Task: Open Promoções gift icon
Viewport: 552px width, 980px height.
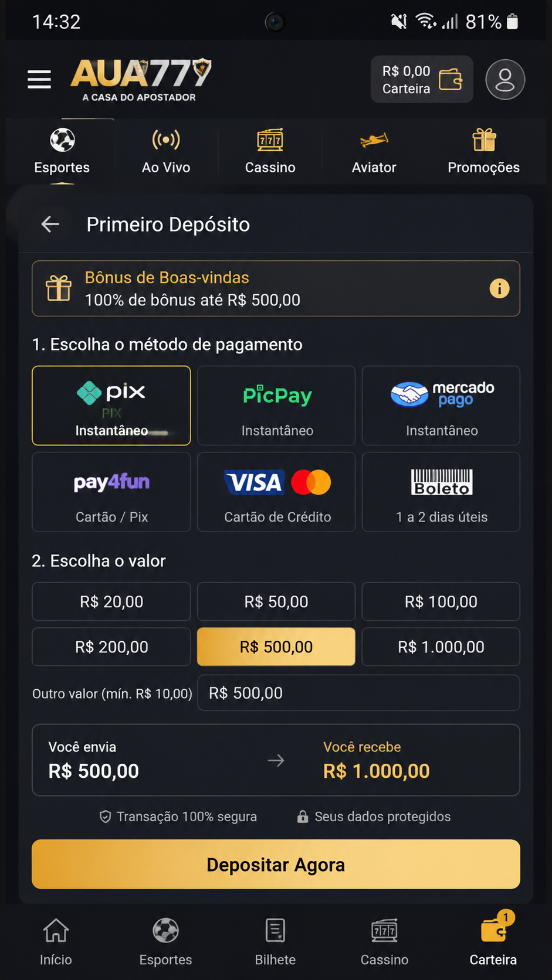Action: pyautogui.click(x=484, y=140)
